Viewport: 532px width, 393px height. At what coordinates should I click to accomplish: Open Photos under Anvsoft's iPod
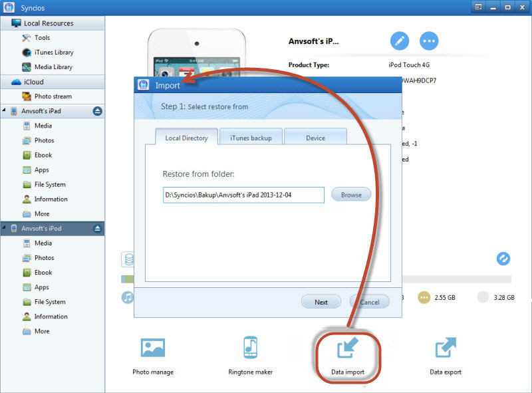[x=39, y=257]
